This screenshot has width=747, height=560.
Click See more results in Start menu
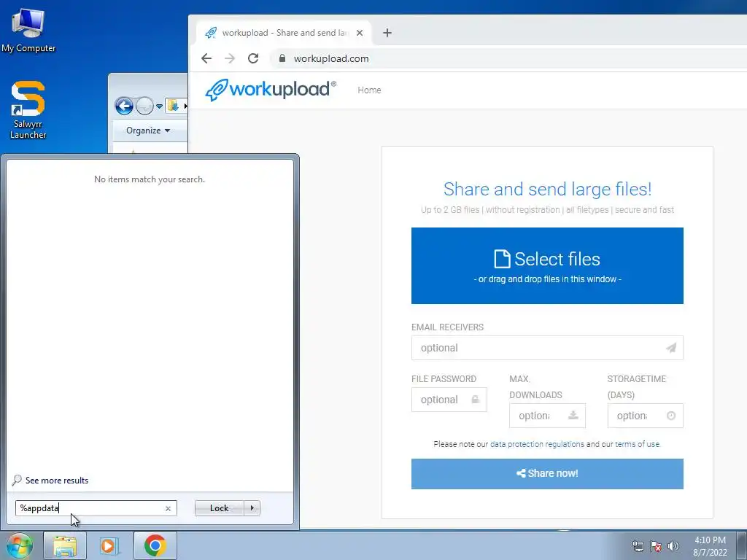57,481
